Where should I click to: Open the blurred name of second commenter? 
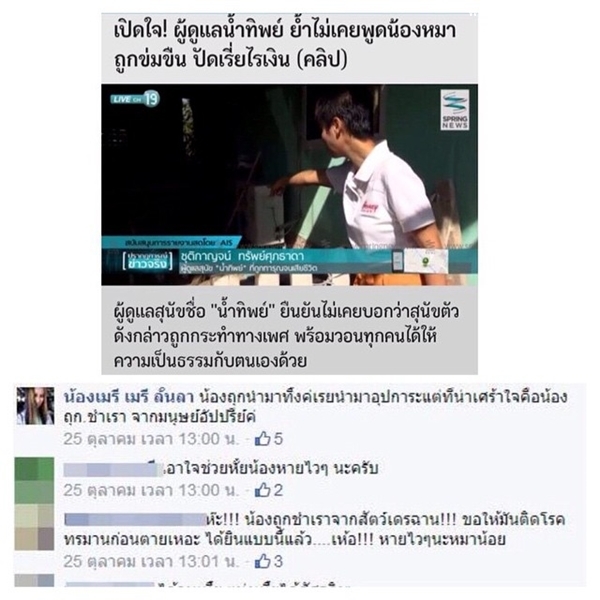coord(114,469)
